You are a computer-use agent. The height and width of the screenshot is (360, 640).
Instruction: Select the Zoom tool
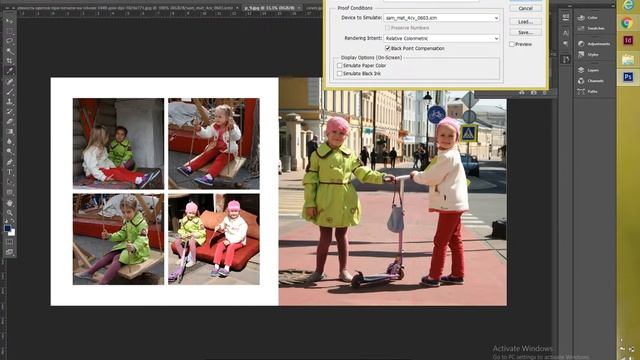click(x=9, y=212)
